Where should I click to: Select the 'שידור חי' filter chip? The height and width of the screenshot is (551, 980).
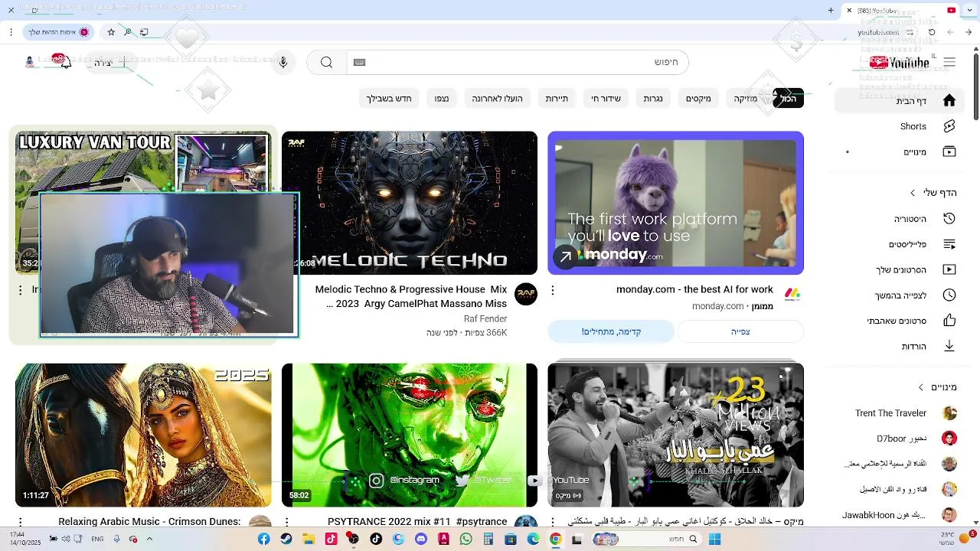pos(606,98)
